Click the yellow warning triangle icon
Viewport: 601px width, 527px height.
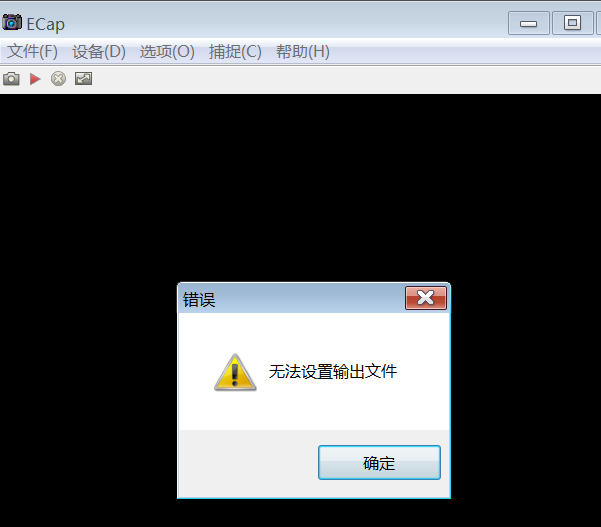pyautogui.click(x=235, y=372)
